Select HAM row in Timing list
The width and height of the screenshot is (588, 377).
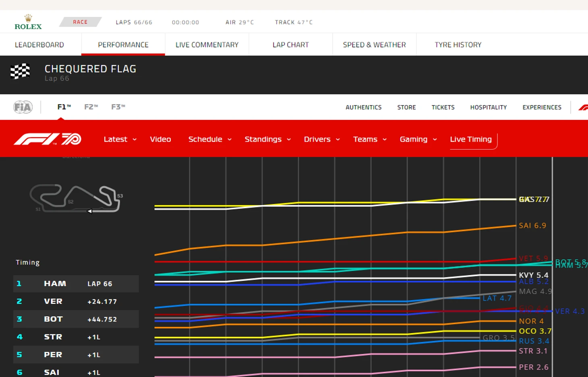pos(76,284)
